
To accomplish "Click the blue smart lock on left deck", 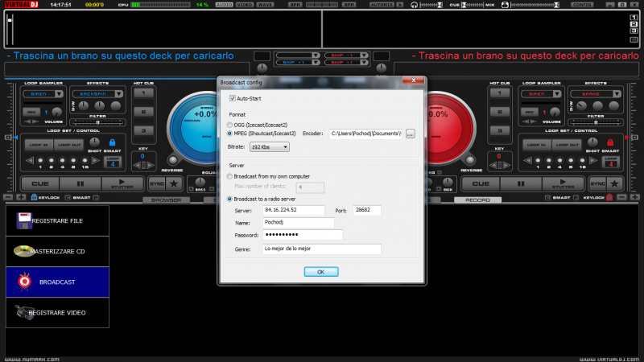I will pos(112,142).
